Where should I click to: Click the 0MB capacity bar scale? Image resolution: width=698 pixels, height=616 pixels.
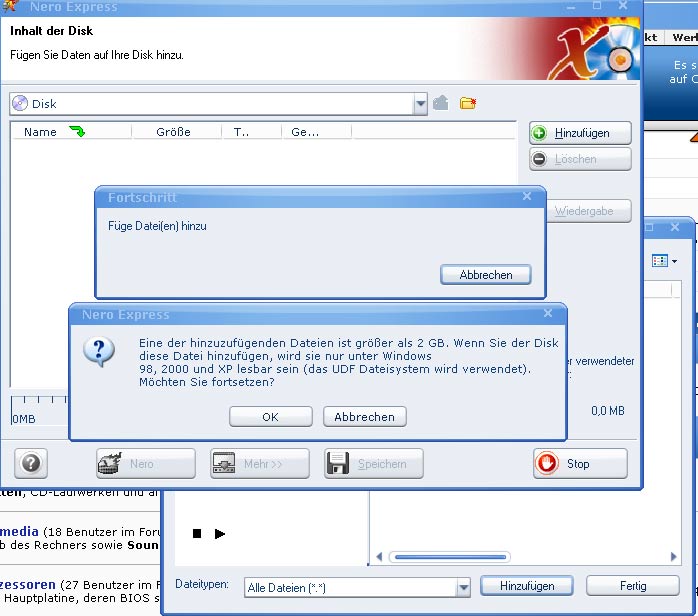point(39,409)
